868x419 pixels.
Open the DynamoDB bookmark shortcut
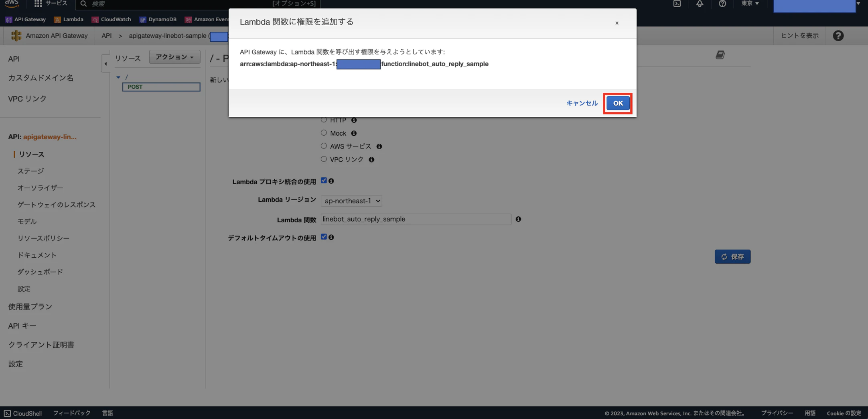(158, 19)
